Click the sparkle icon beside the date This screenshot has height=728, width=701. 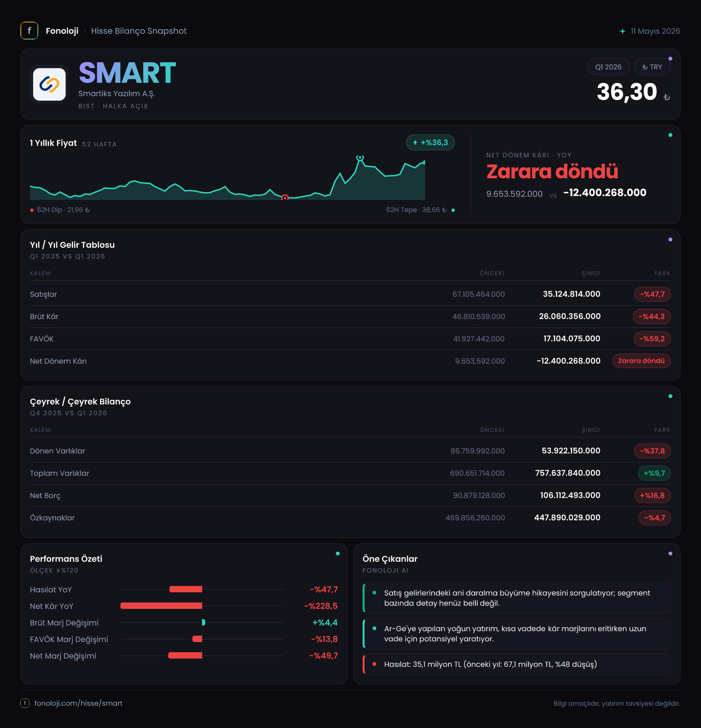point(623,31)
